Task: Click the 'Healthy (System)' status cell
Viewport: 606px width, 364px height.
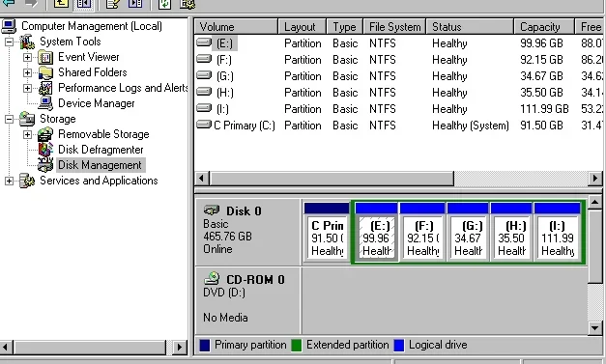Action: point(471,126)
